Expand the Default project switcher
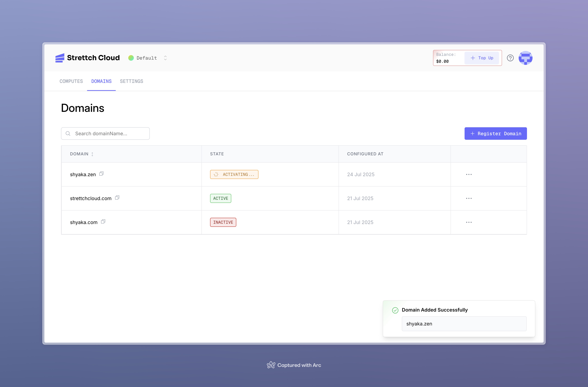The height and width of the screenshot is (387, 588). (x=165, y=58)
